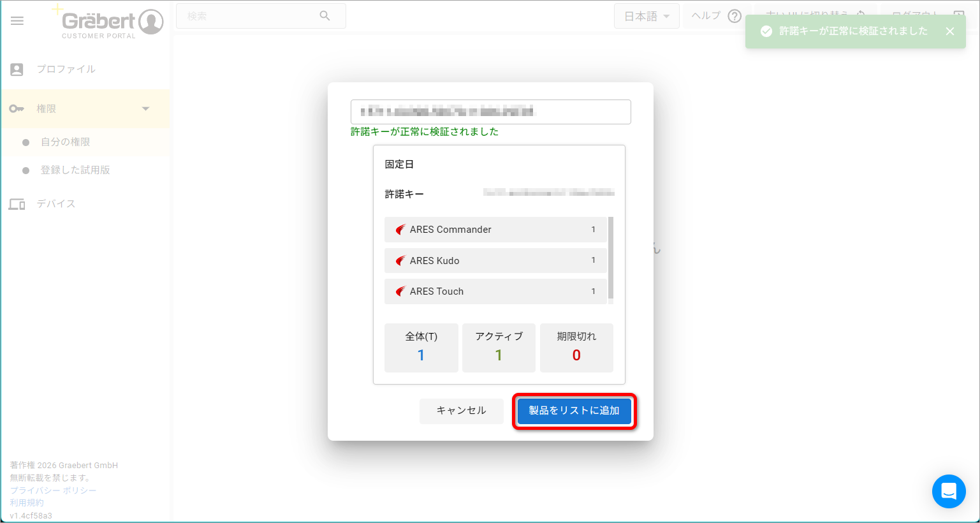Select the ARES Commander row
The height and width of the screenshot is (523, 980).
click(495, 230)
